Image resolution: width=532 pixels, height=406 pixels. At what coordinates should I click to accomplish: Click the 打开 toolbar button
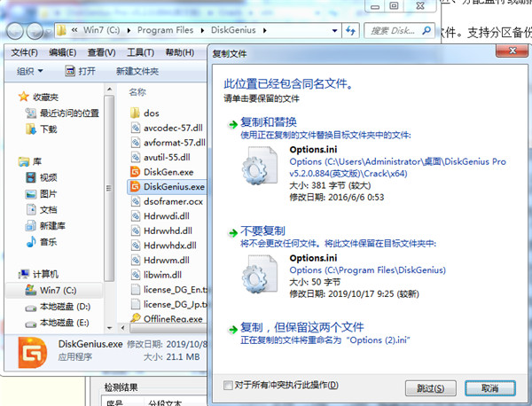coord(80,71)
